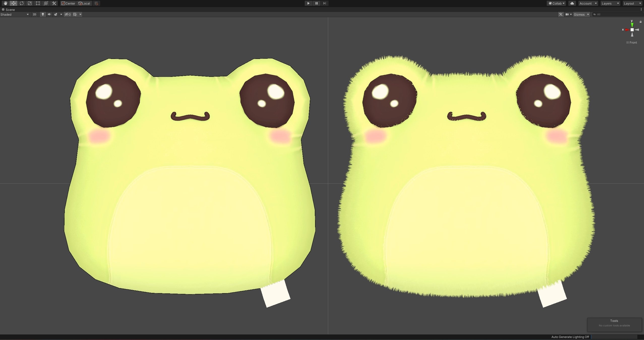Toggle hidden objects visibility counter
Viewport: 644px width, 340px height.
[x=68, y=14]
